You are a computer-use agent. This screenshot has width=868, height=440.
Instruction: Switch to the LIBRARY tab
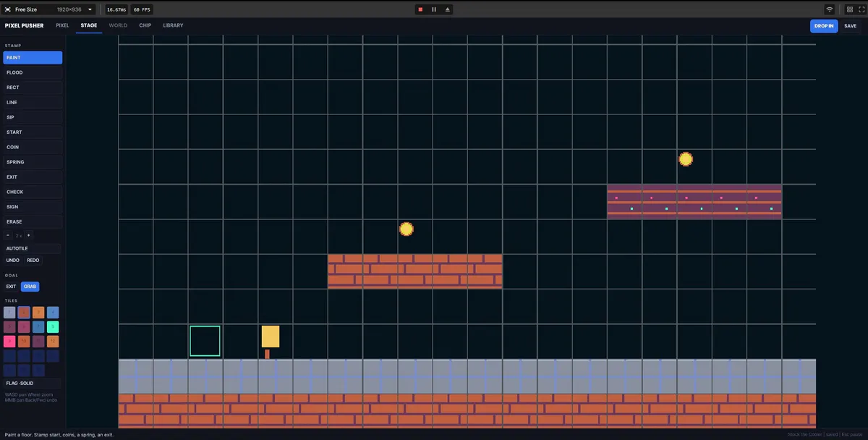coord(173,25)
